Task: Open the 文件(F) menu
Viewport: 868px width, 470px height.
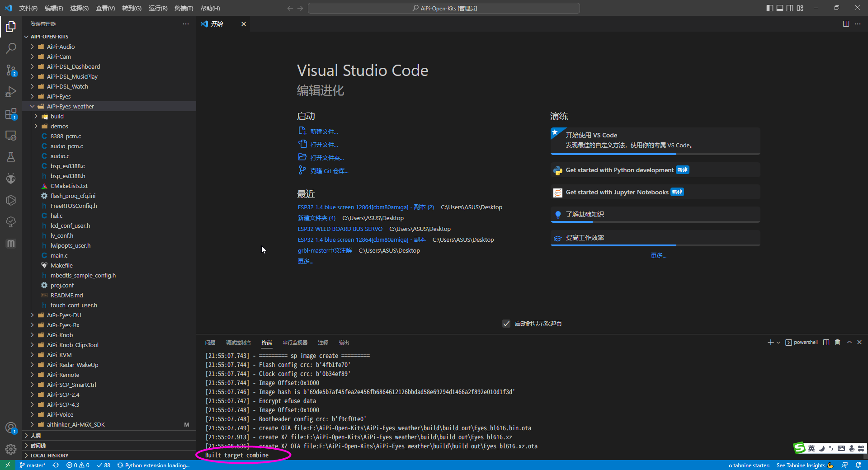Action: 28,8
